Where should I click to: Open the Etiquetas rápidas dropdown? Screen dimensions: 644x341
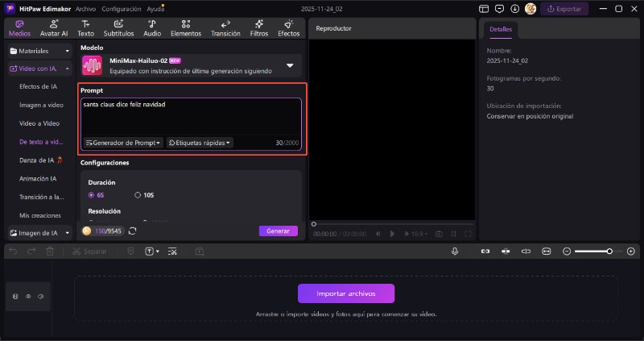(x=200, y=143)
